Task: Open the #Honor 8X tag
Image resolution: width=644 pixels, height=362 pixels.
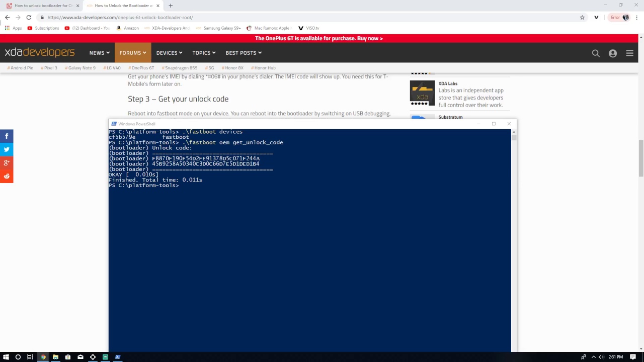Action: (x=232, y=68)
